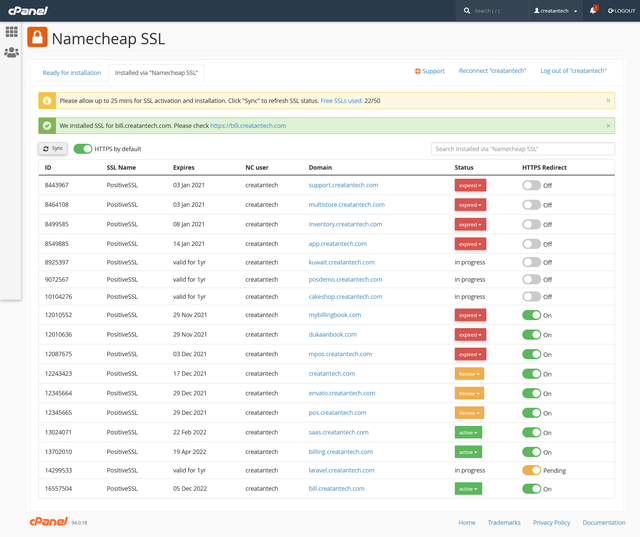Open cakeshop.creatantech.com domain link
The height and width of the screenshot is (537, 640).
[345, 297]
